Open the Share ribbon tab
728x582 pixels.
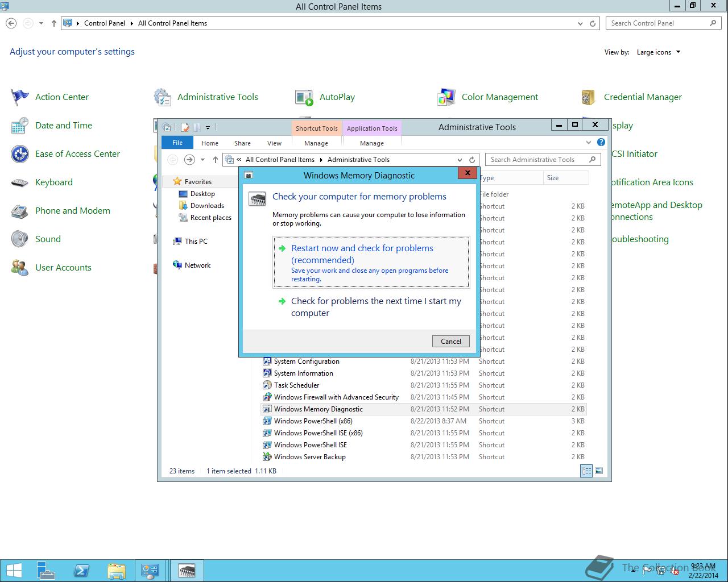point(242,143)
